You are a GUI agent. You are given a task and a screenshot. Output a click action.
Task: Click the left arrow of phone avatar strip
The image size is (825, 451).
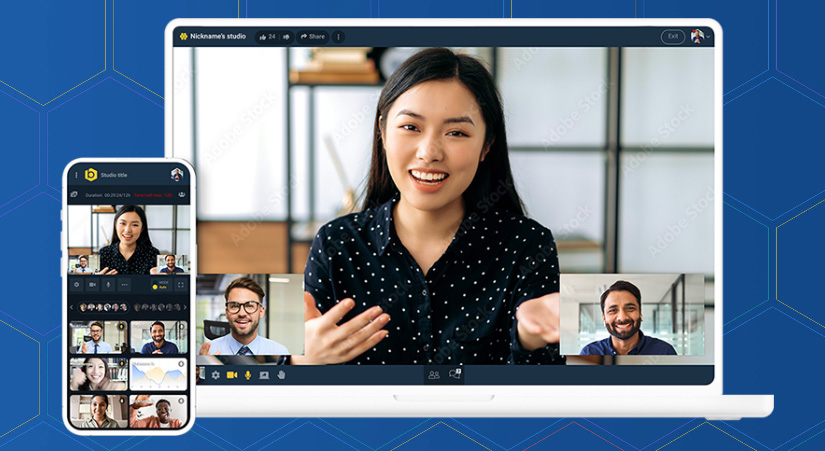[x=73, y=307]
